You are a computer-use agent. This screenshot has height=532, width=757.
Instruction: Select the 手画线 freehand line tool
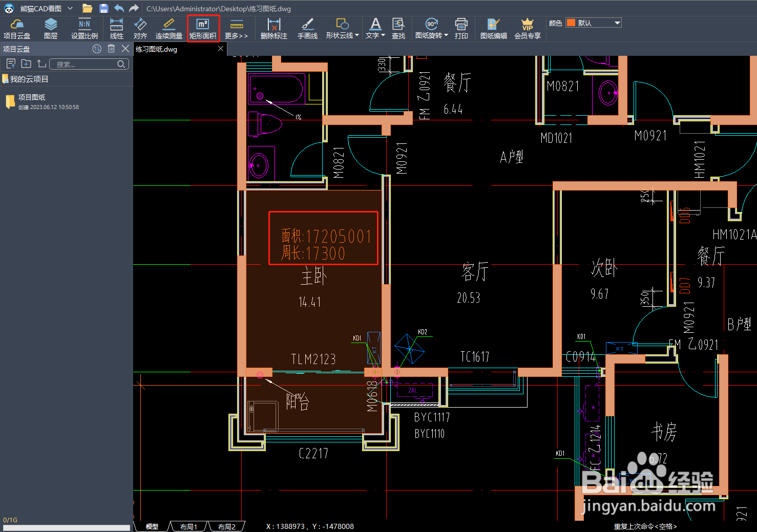pos(307,29)
